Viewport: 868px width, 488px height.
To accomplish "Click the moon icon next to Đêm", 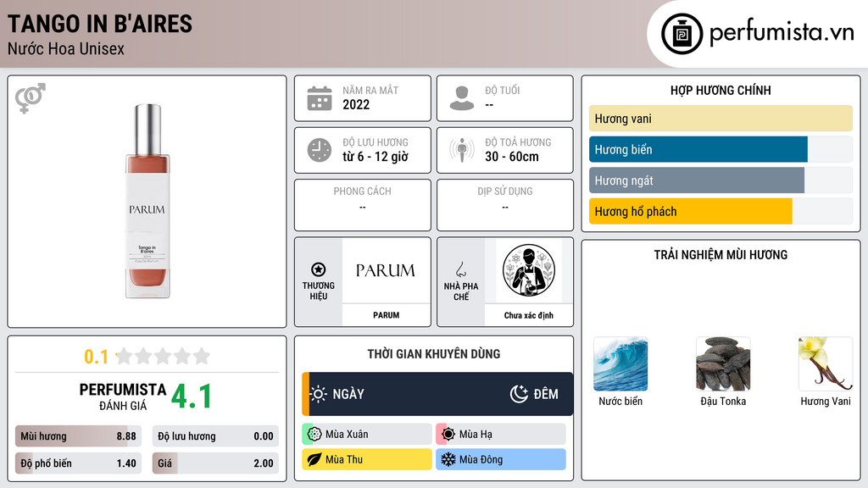I will 519,394.
